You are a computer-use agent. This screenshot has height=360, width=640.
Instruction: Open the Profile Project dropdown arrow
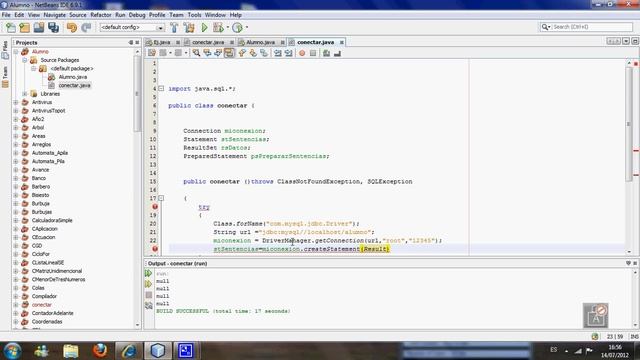coord(247,27)
